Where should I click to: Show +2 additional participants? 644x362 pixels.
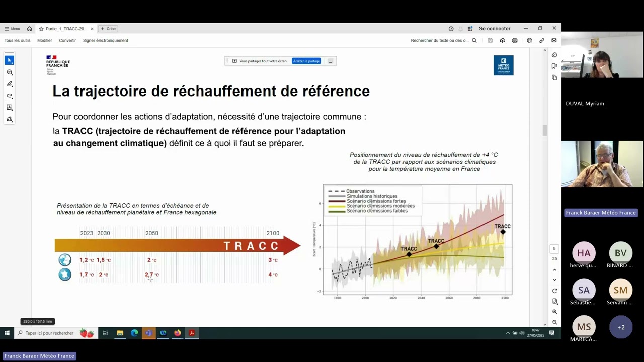620,327
